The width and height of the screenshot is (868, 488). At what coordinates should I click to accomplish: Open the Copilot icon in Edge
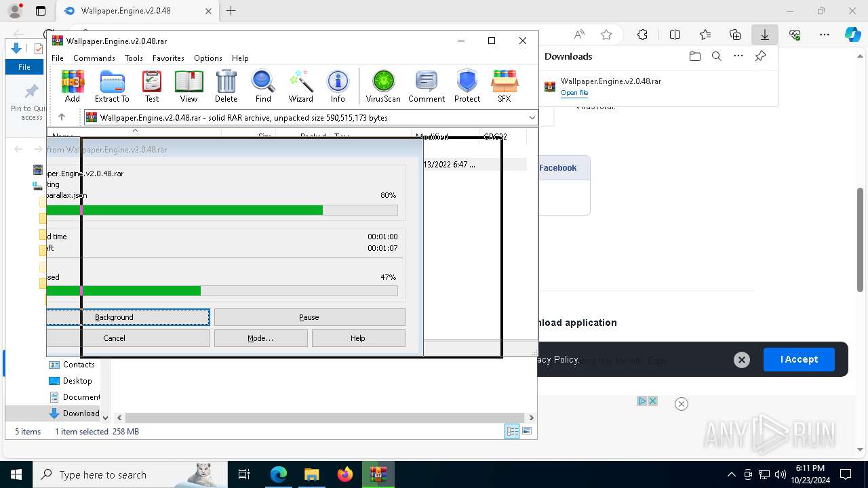point(852,35)
